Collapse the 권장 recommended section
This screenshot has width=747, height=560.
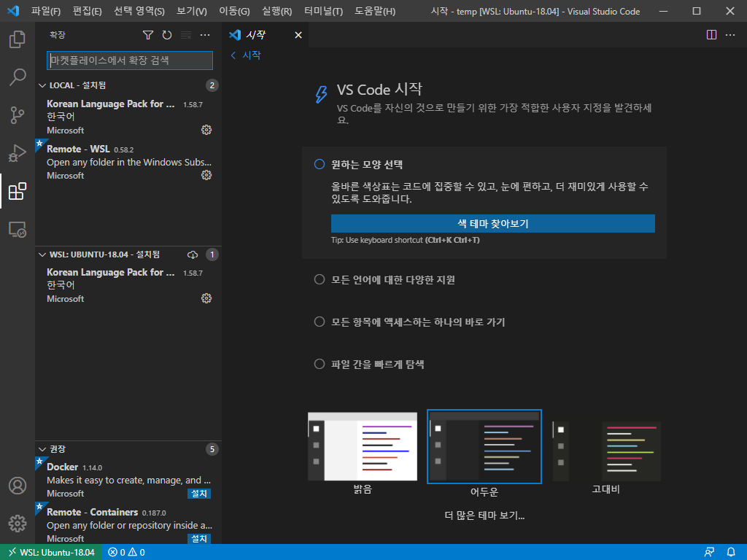tap(42, 449)
